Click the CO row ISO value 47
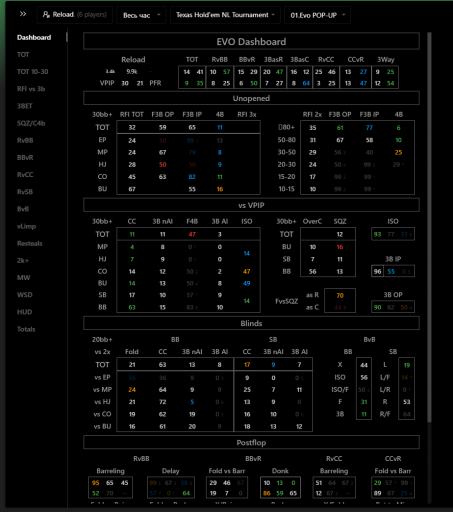 click(x=247, y=271)
